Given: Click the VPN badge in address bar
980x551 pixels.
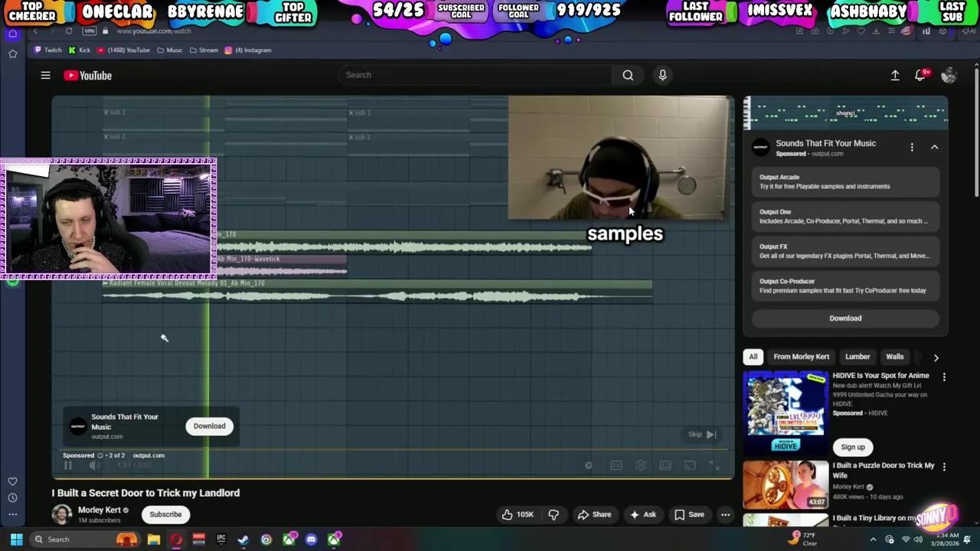Looking at the screenshot, I should (90, 31).
